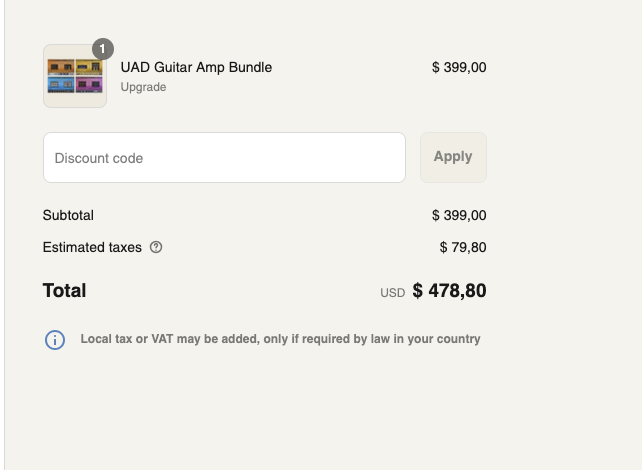
Task: Click the Local tax or VAT notice text
Action: (x=280, y=339)
